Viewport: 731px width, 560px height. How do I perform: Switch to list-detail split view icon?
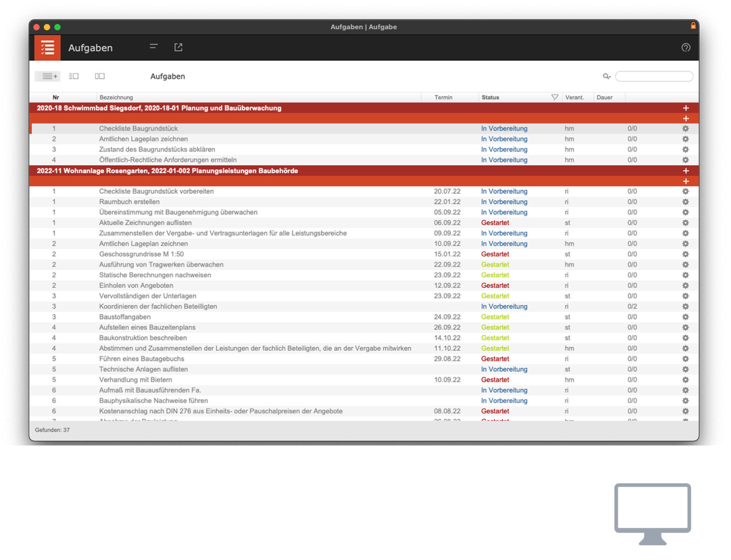(x=73, y=76)
